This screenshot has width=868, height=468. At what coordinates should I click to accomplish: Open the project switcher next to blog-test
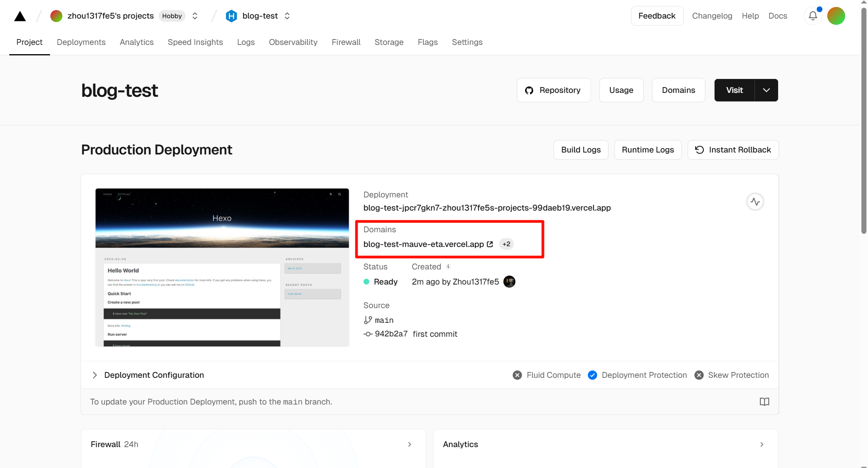click(287, 16)
